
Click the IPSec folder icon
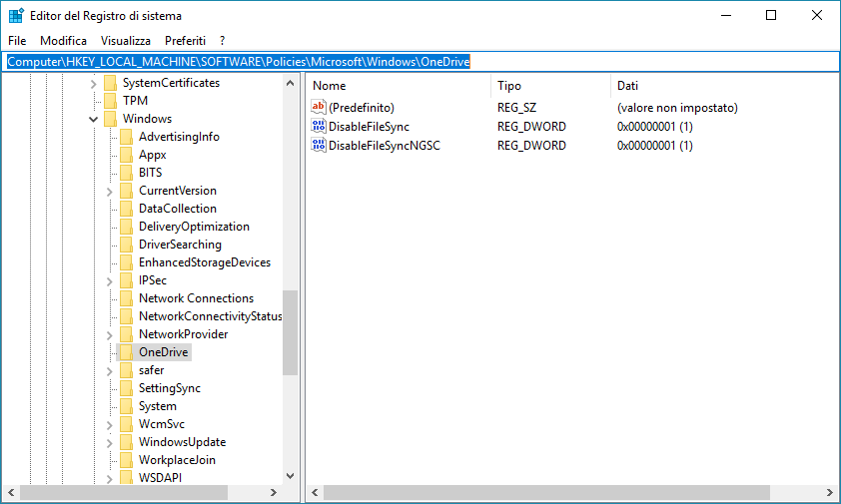(x=127, y=280)
